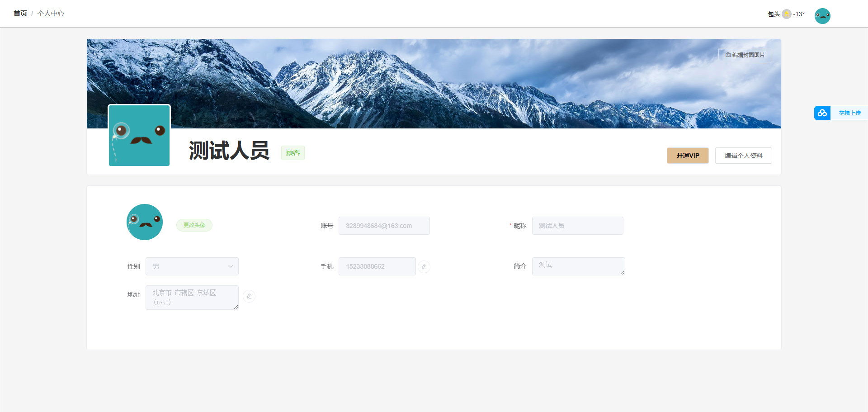Click the 包头 city label
Screen dimensions: 868x412
[x=774, y=14]
